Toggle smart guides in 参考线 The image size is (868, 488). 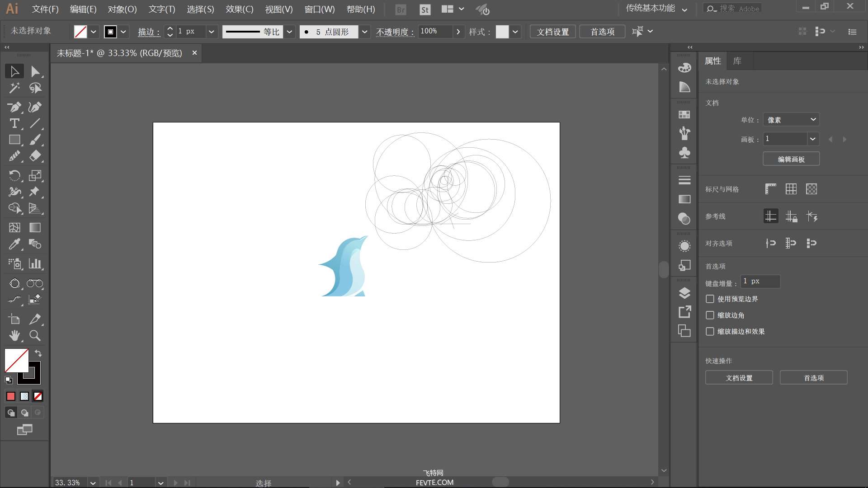[811, 216]
